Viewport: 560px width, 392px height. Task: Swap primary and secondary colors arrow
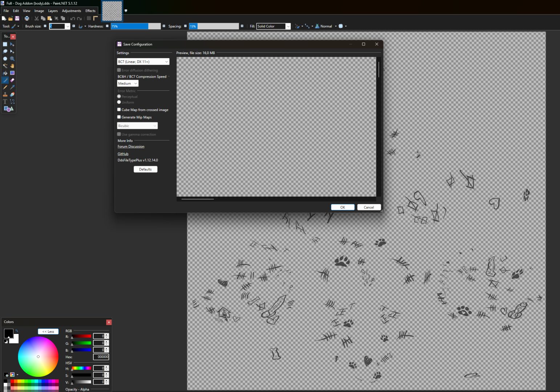click(17, 331)
